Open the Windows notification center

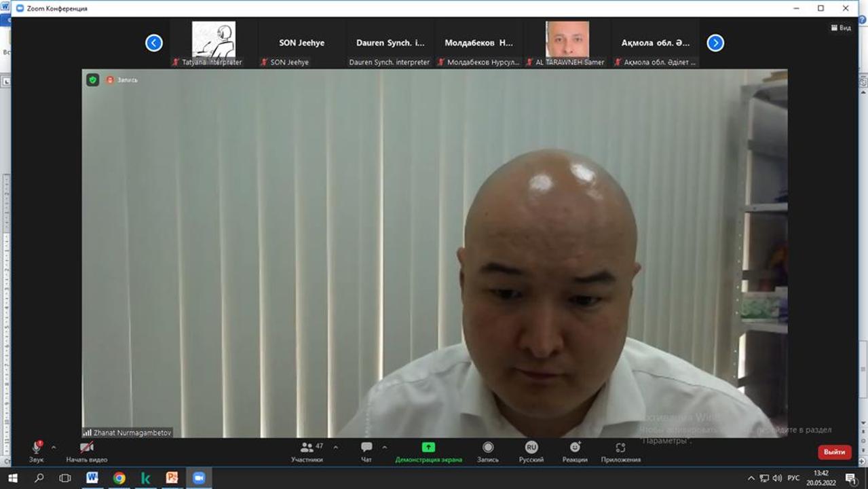[x=852, y=478]
